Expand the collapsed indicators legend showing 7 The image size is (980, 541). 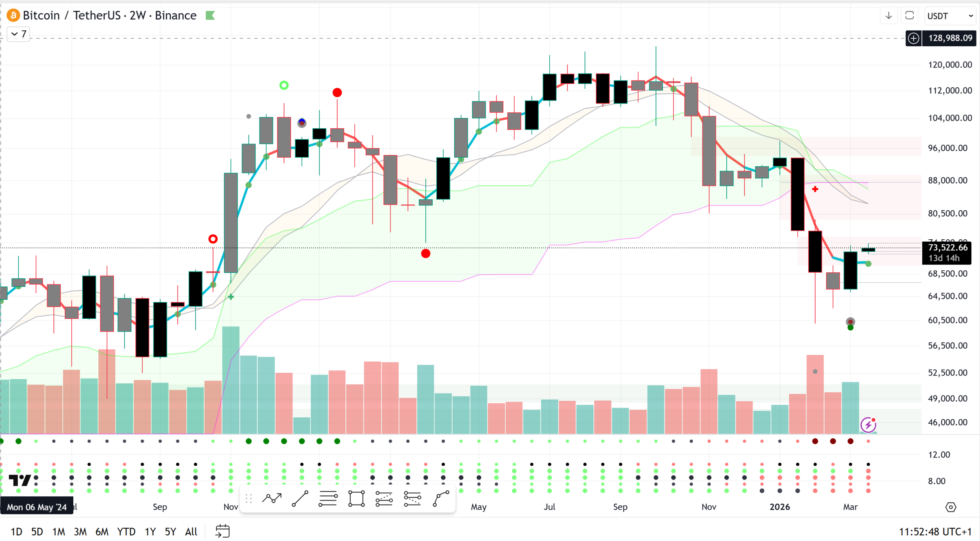click(x=18, y=34)
